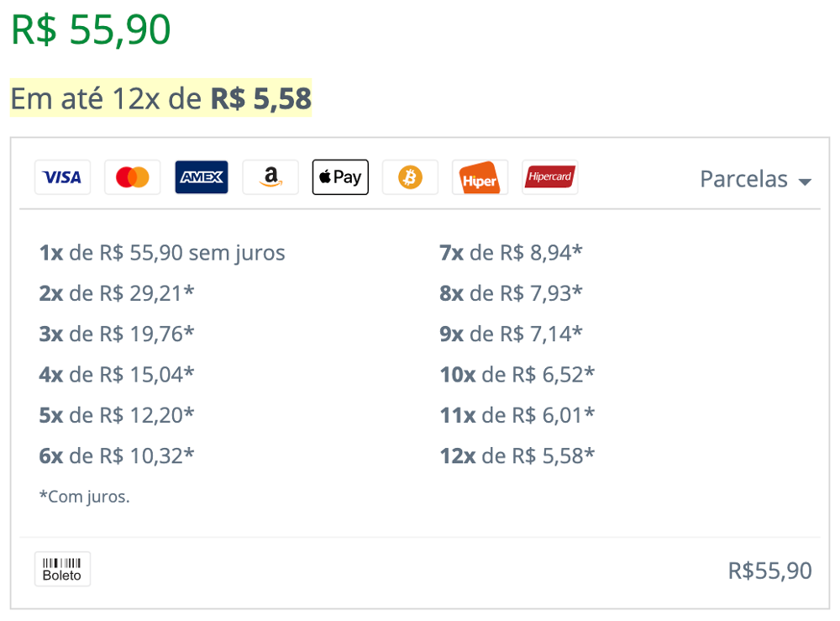This screenshot has height=621, width=840.
Task: Collapse the Parcelas dropdown
Action: tap(756, 179)
